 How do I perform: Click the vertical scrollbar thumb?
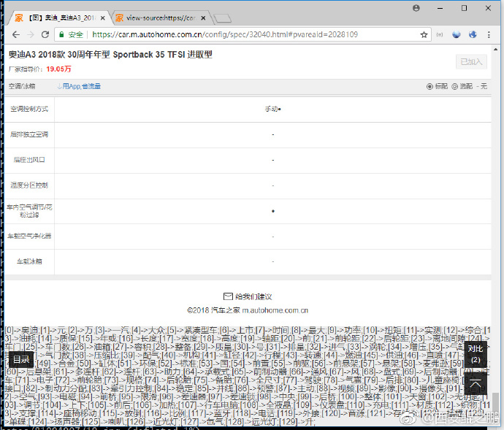[x=495, y=403]
